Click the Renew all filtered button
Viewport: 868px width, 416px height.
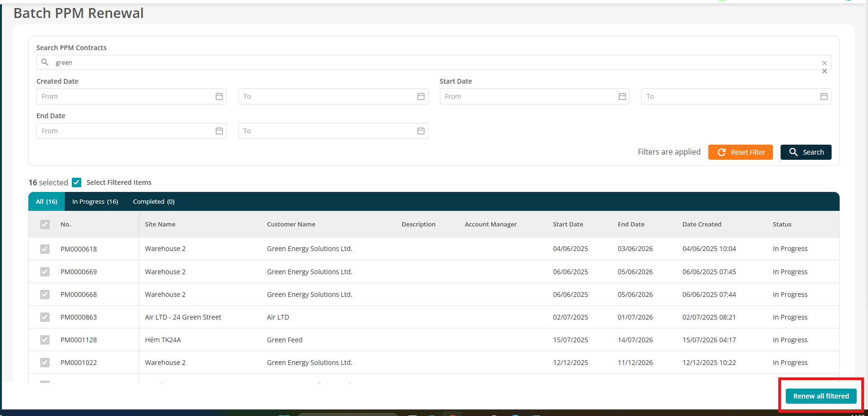tap(821, 396)
